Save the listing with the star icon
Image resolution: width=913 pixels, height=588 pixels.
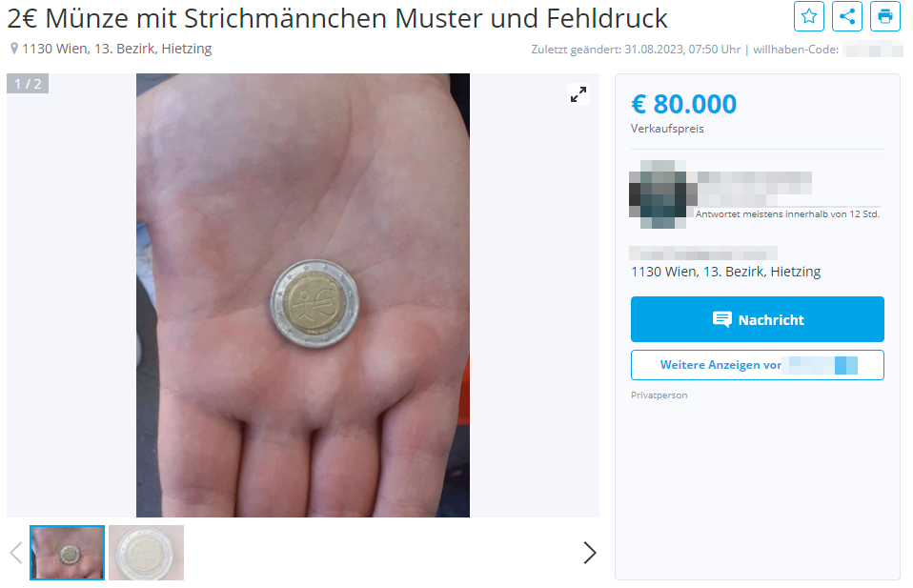pos(809,16)
